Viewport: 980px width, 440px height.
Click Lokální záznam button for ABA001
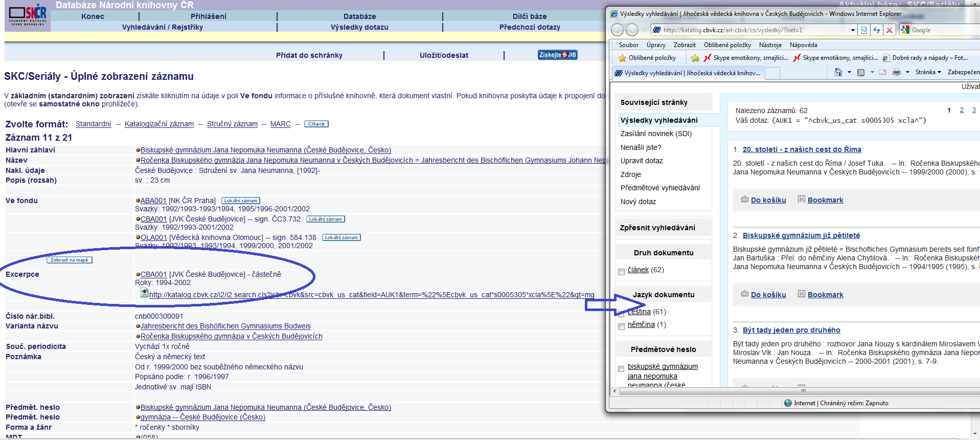point(241,201)
